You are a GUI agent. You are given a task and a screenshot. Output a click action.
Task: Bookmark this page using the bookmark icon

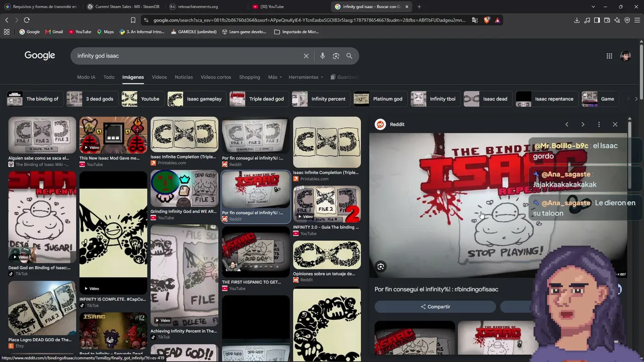click(x=133, y=20)
